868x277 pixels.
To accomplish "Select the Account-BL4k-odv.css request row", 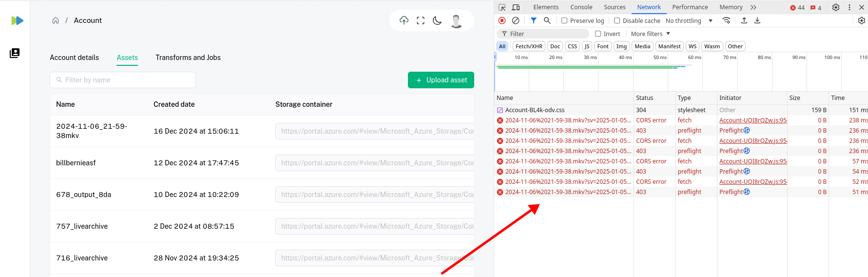I will 681,110.
